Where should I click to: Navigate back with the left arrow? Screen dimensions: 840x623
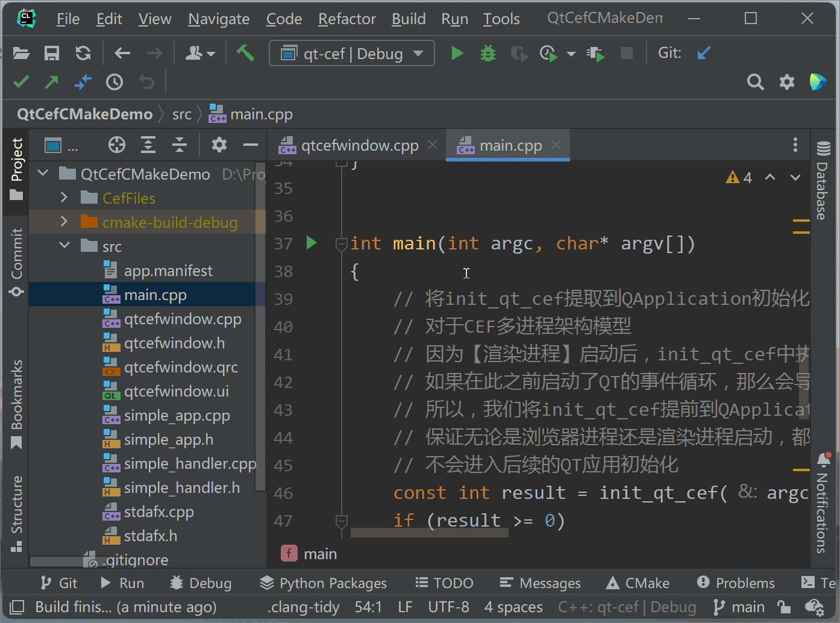pyautogui.click(x=122, y=54)
